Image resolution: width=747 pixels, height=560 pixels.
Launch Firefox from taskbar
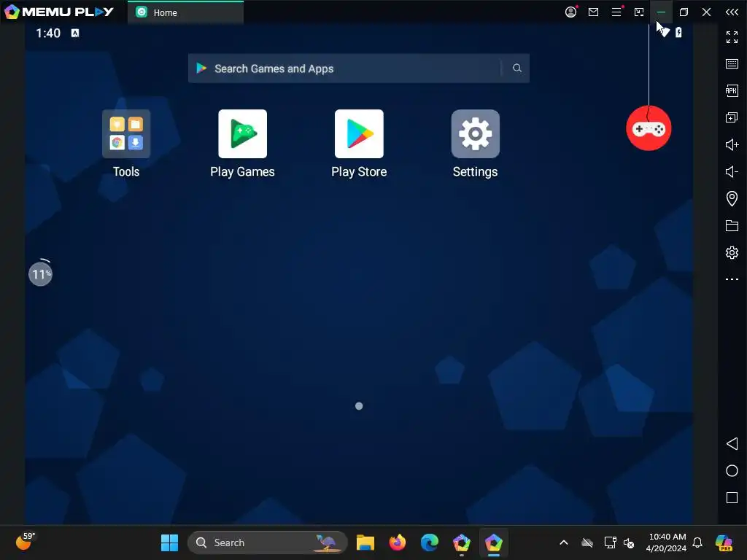click(398, 542)
